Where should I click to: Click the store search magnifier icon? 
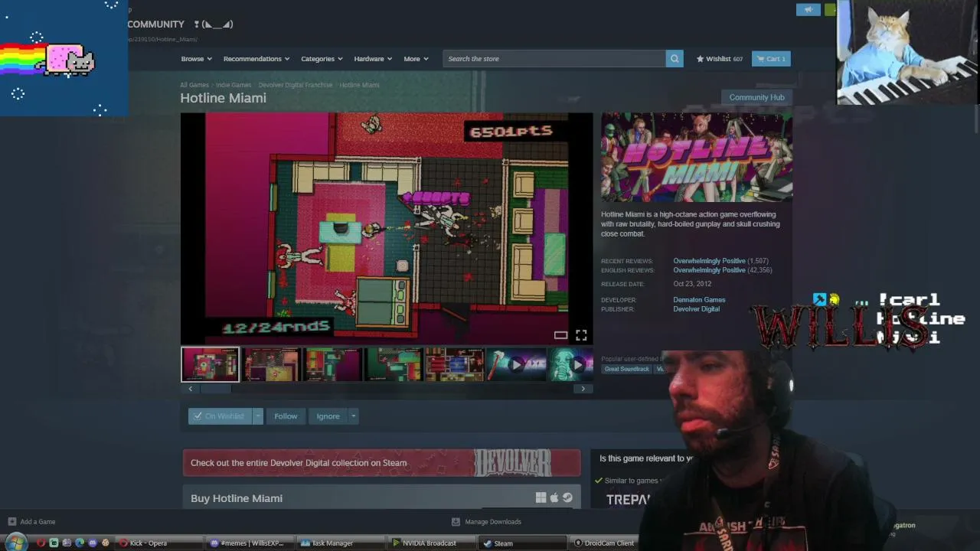click(675, 59)
